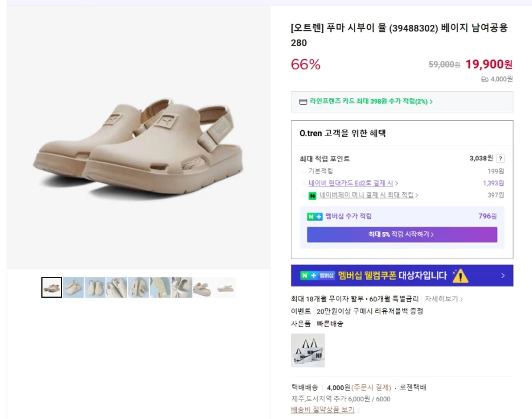Image resolution: width=532 pixels, height=419 pixels.
Task: Select the first product thumbnail
Action: coord(51,287)
